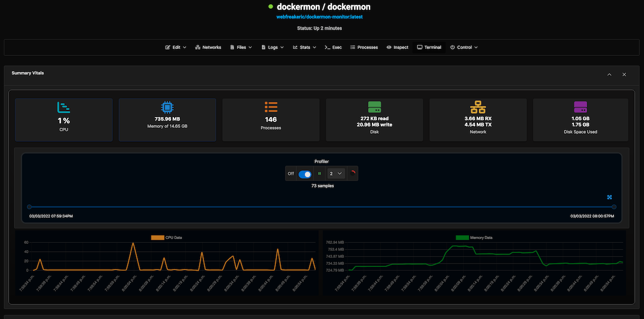The image size is (644, 319).
Task: Toggle the orange CPU Data legend swatch
Action: tap(158, 237)
